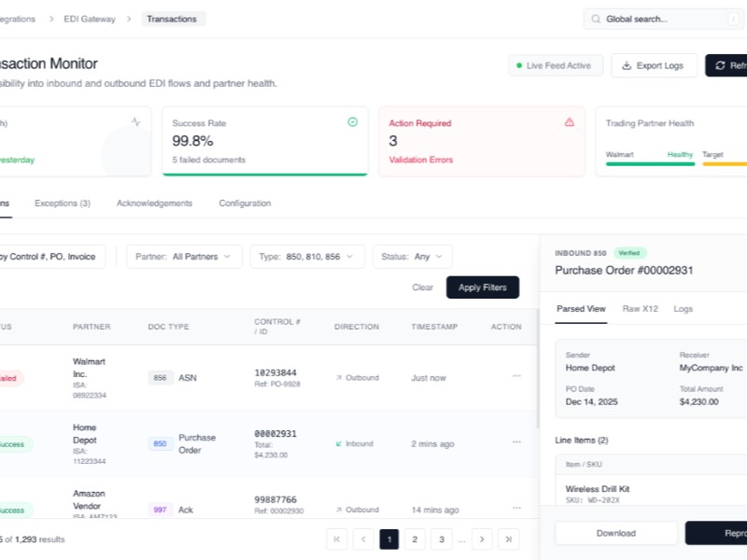Image resolution: width=747 pixels, height=560 pixels.
Task: Clear the applied filters
Action: 422,287
